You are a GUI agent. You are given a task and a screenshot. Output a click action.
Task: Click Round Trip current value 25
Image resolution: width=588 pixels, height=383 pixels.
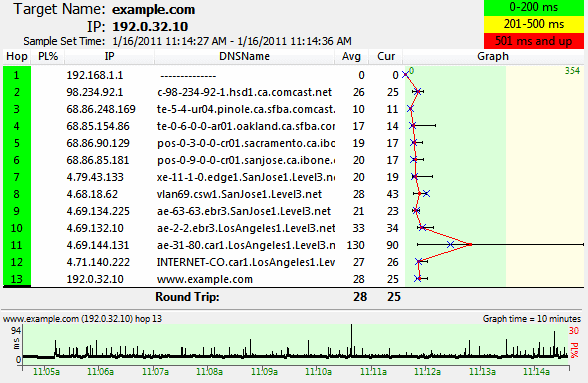[394, 297]
